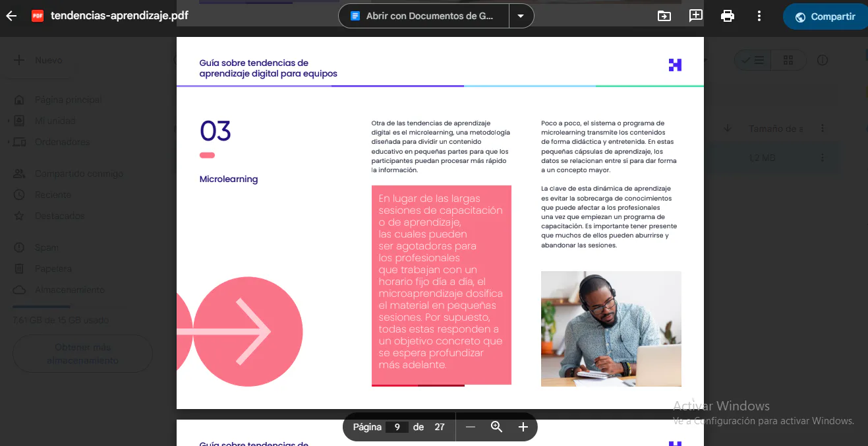868x446 pixels.
Task: Select the page number input field
Action: tap(397, 427)
